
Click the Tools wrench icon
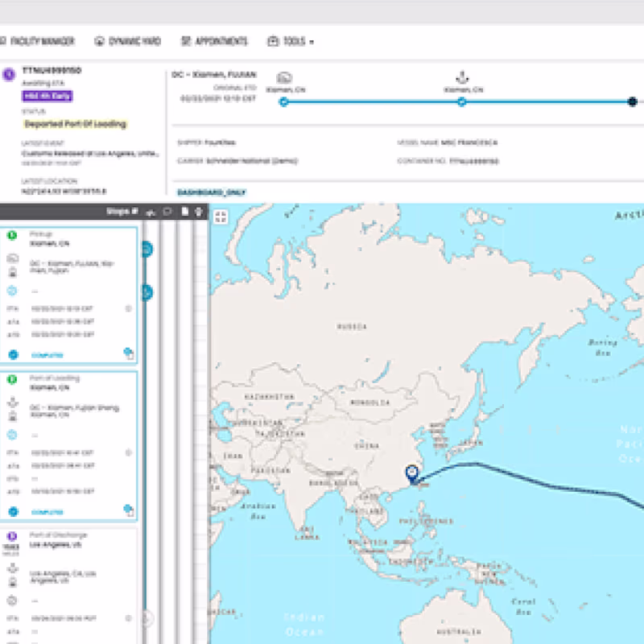tap(272, 41)
